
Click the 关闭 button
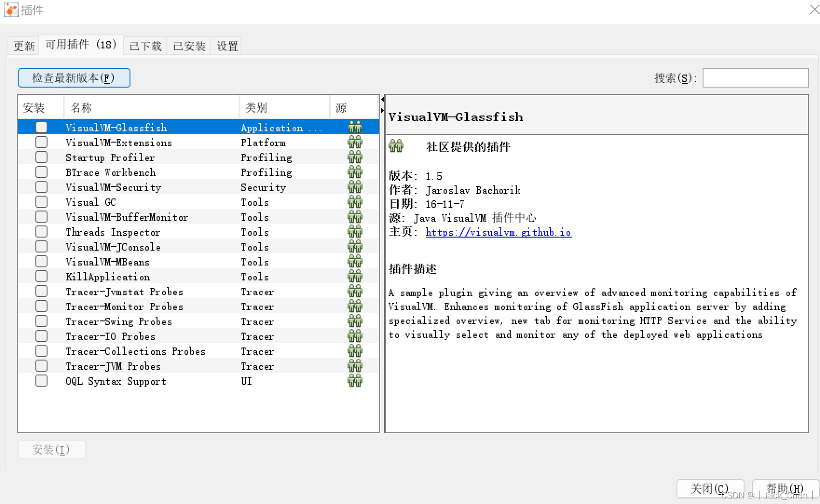[710, 489]
